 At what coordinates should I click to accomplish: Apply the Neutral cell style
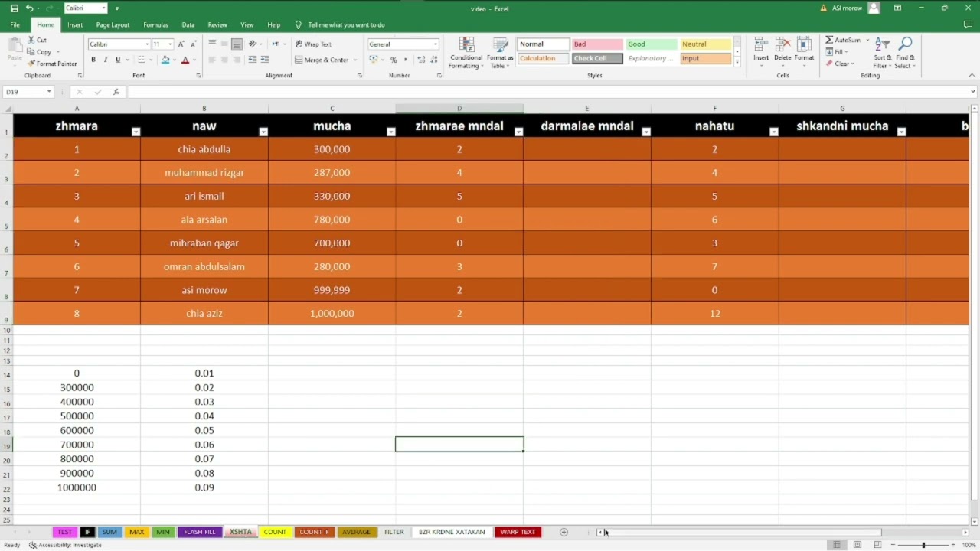tap(706, 44)
